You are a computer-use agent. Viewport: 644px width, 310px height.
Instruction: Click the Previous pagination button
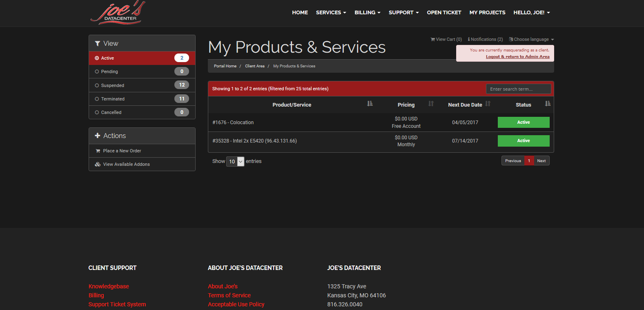tap(513, 161)
